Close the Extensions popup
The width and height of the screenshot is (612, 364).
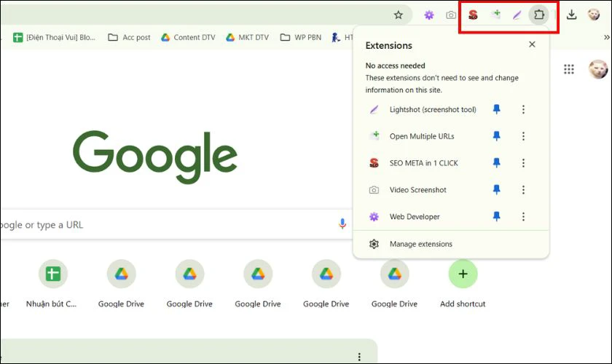click(x=532, y=44)
